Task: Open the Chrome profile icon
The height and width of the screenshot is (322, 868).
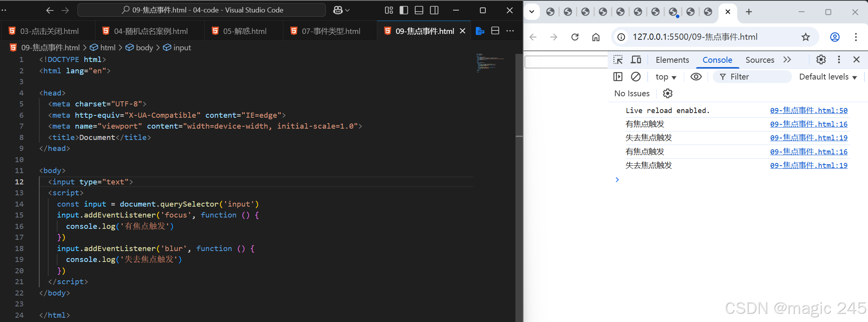Action: (835, 37)
